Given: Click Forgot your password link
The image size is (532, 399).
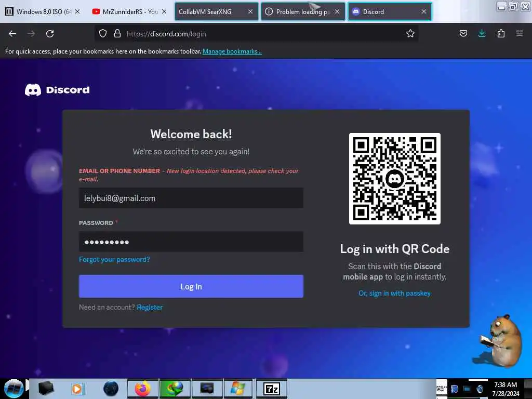Looking at the screenshot, I should click(x=114, y=260).
